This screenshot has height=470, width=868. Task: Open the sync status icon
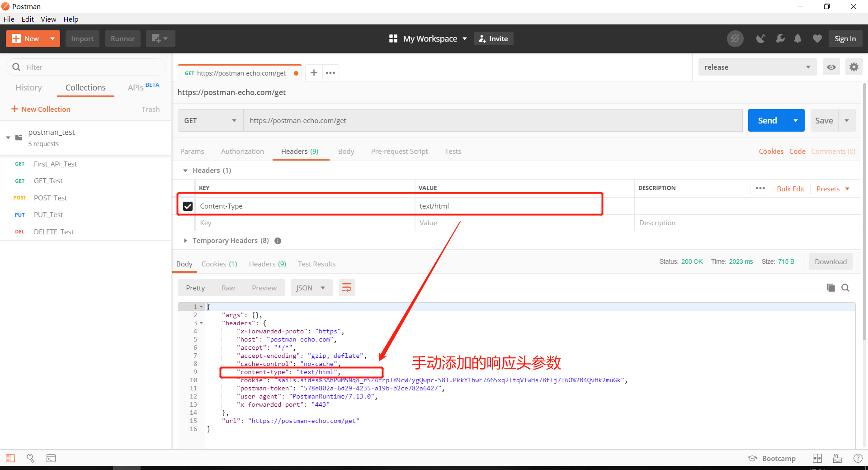(x=735, y=38)
